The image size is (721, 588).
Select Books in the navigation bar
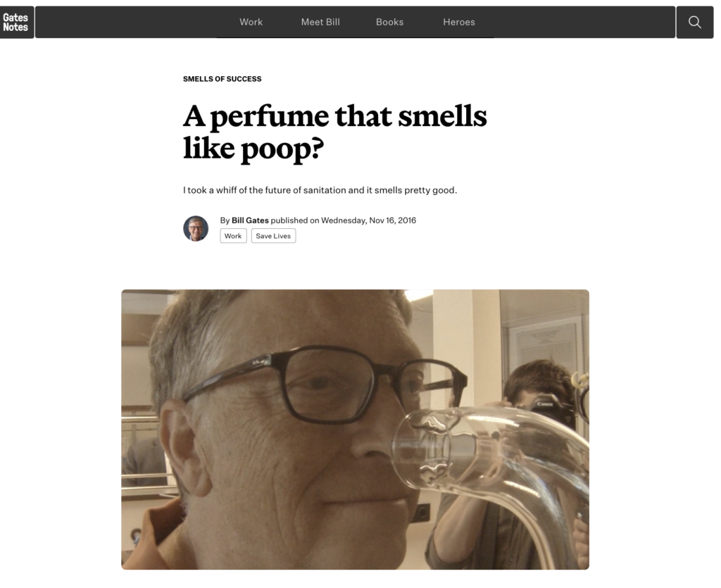[389, 22]
